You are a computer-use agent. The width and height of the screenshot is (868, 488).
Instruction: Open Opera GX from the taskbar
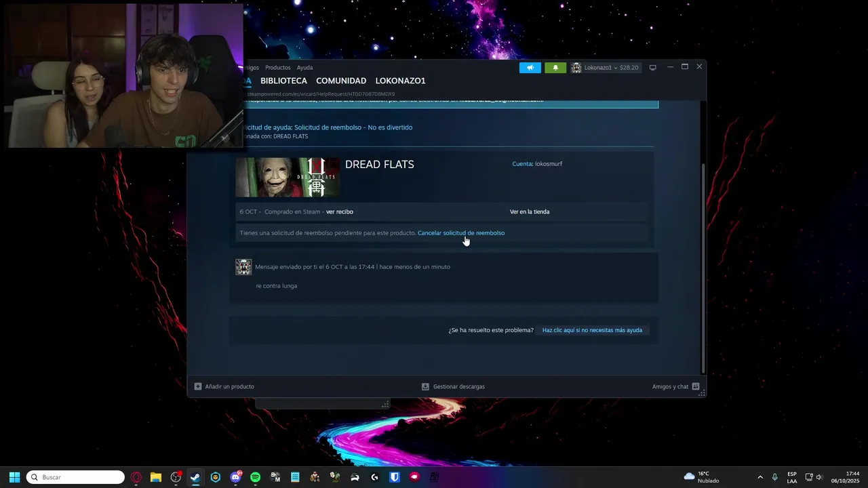pos(136,477)
